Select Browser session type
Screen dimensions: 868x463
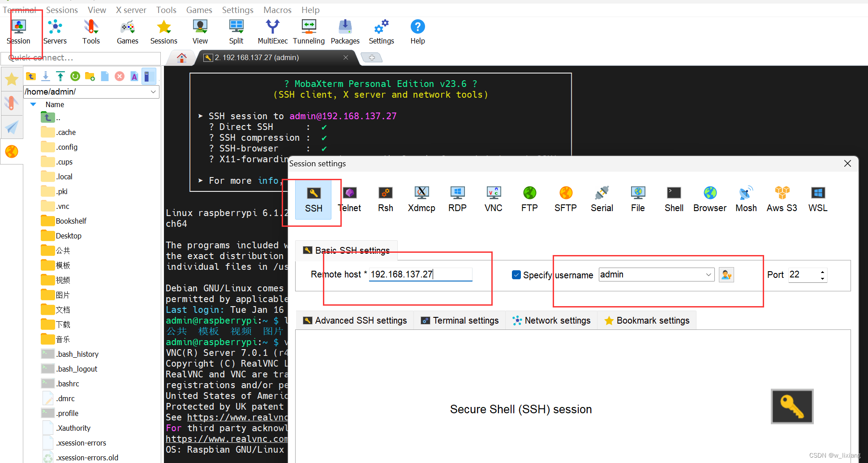pyautogui.click(x=710, y=199)
